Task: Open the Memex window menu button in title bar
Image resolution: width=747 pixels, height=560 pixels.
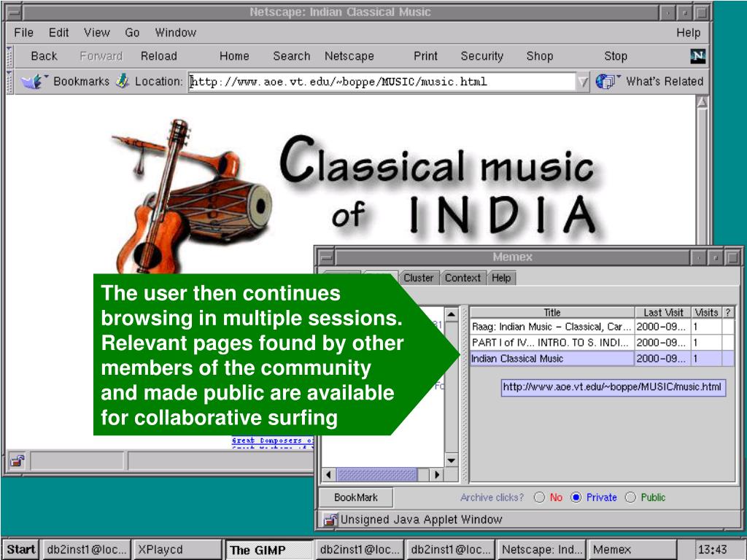Action: pos(326,257)
